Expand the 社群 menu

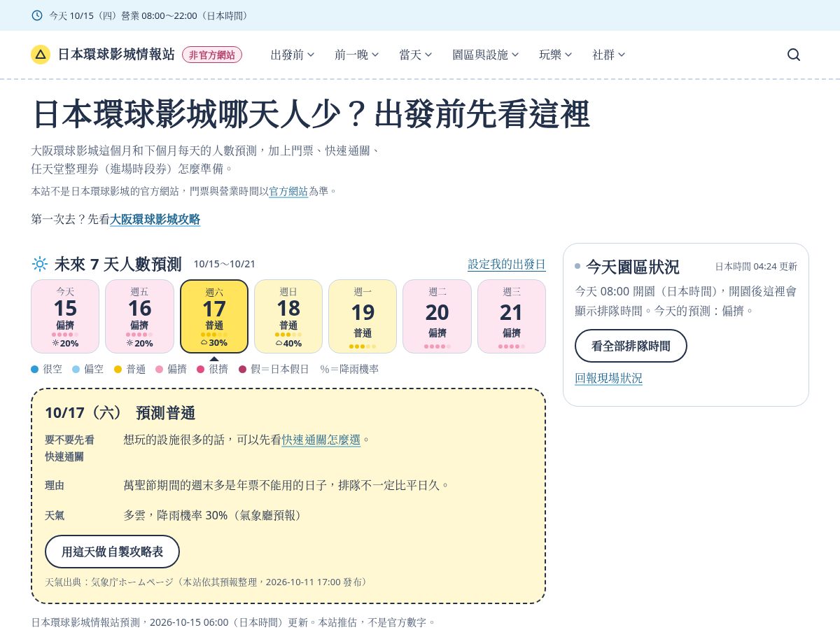[x=609, y=55]
